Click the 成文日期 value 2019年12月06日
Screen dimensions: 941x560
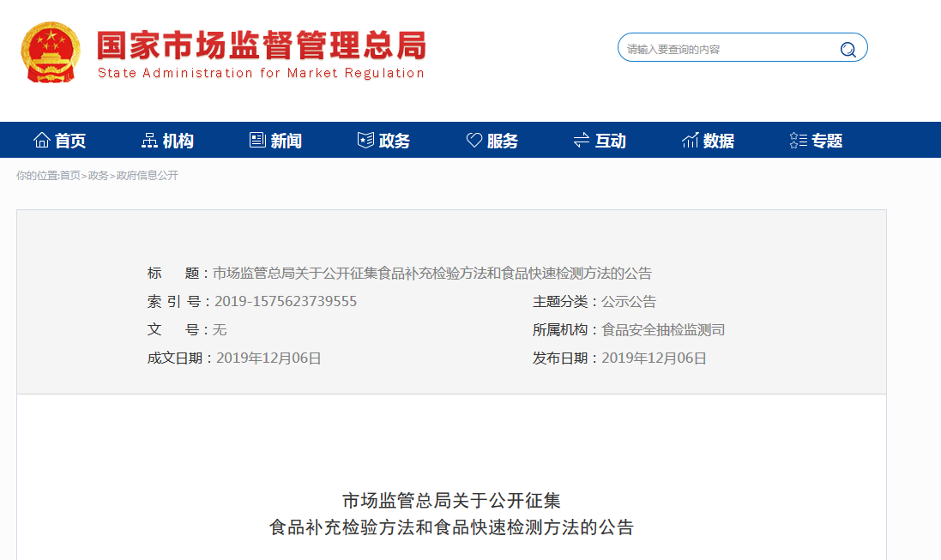click(268, 358)
